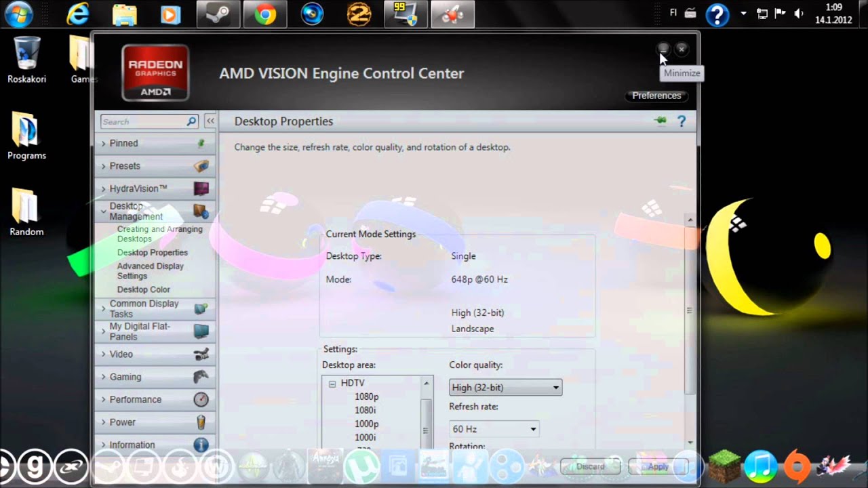
Task: Open the Color quality dropdown
Action: click(505, 388)
